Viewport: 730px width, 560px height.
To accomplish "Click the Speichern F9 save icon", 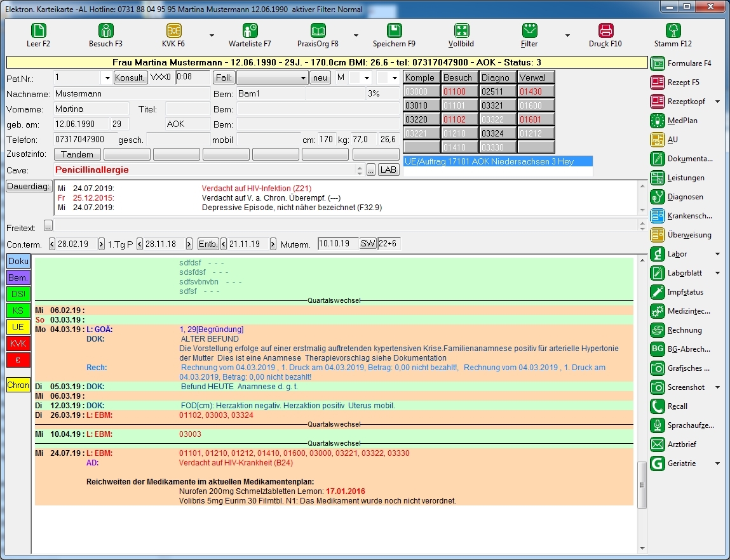I will (x=394, y=30).
